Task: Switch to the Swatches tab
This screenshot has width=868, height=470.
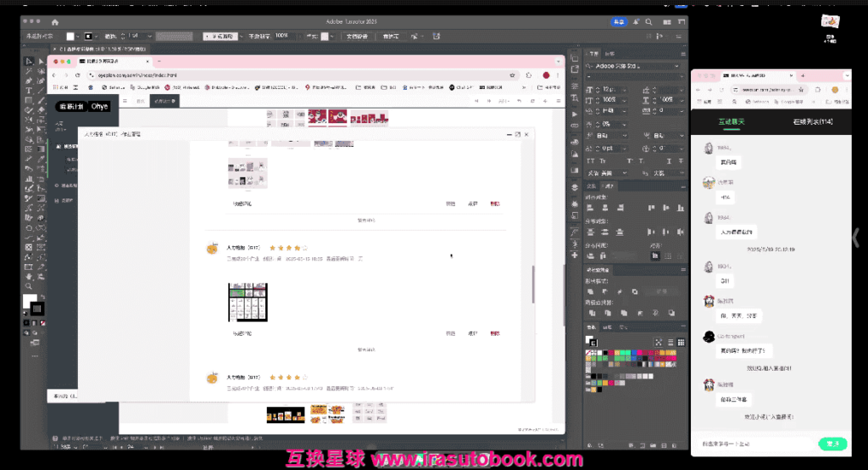Action: click(x=592, y=327)
